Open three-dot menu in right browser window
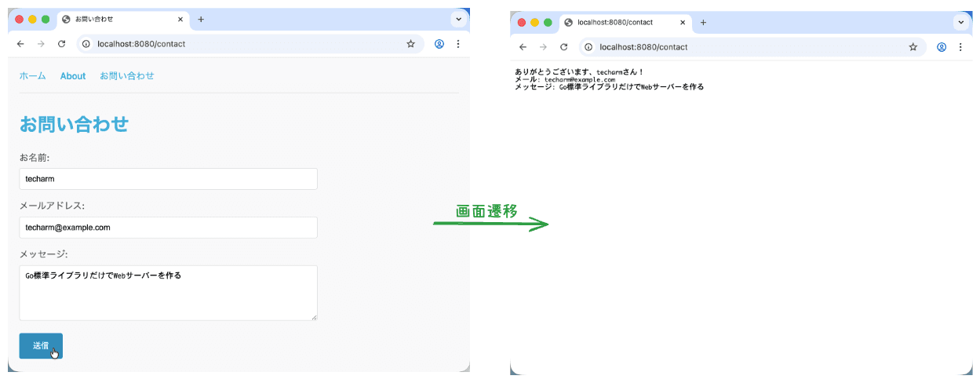The width and height of the screenshot is (980, 383). point(960,47)
